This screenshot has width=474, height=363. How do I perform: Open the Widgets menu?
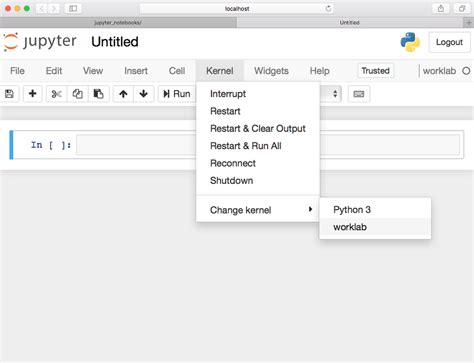[271, 71]
